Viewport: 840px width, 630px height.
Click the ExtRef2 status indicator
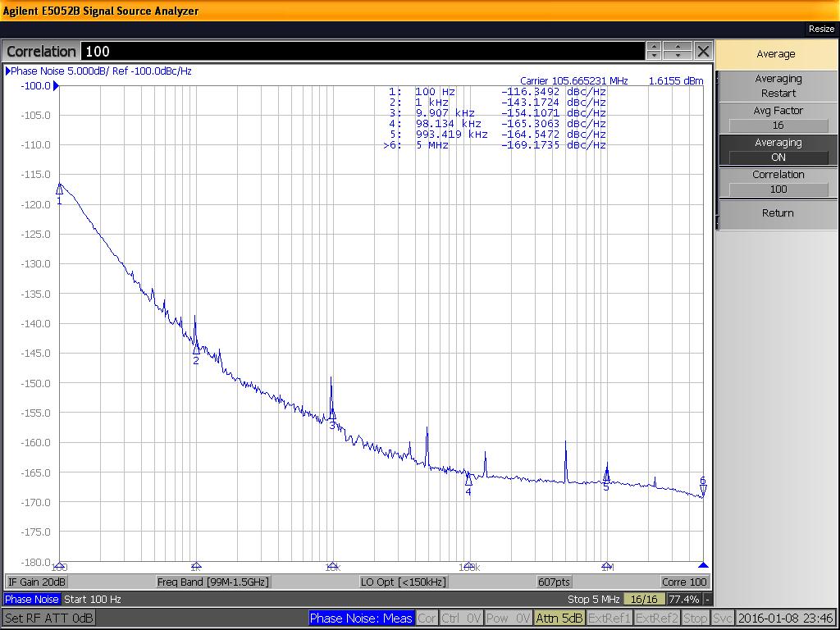tap(657, 619)
